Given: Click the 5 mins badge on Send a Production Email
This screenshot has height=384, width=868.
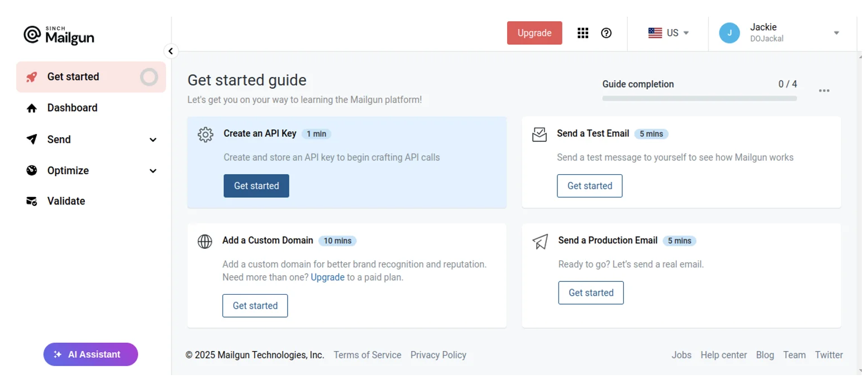Looking at the screenshot, I should pos(679,241).
